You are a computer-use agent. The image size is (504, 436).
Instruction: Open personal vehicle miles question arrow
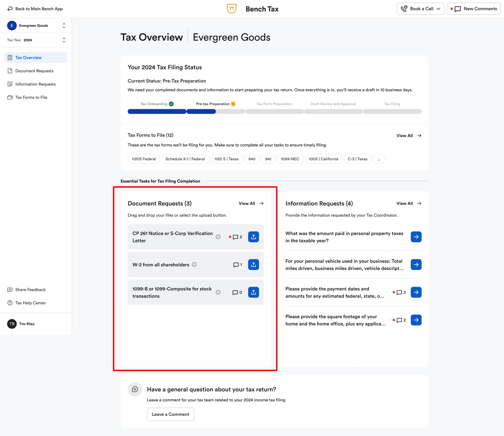(416, 264)
